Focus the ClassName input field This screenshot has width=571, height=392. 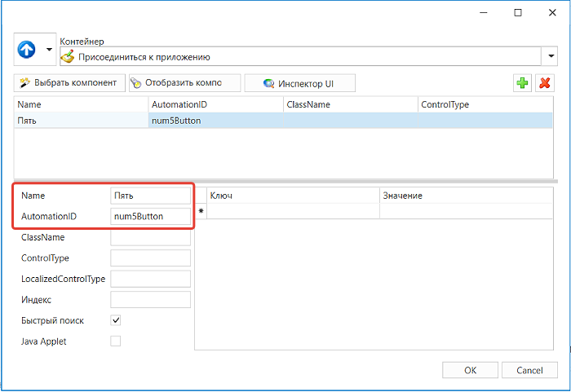150,237
